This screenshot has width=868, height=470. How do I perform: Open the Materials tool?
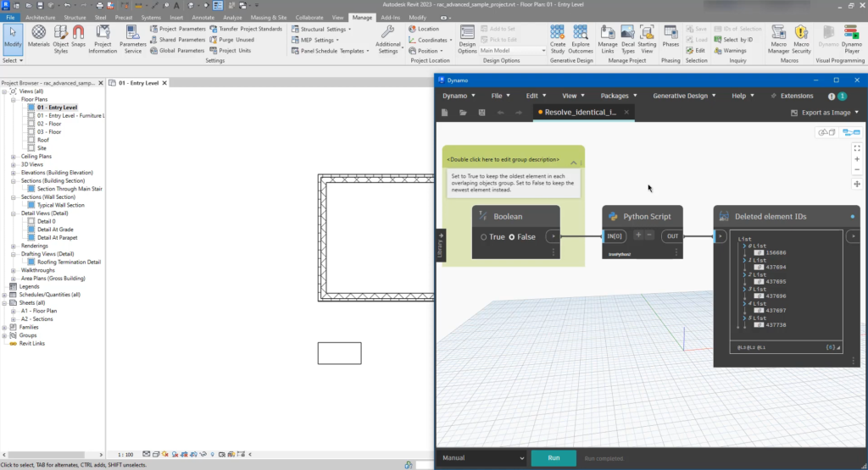coord(38,39)
